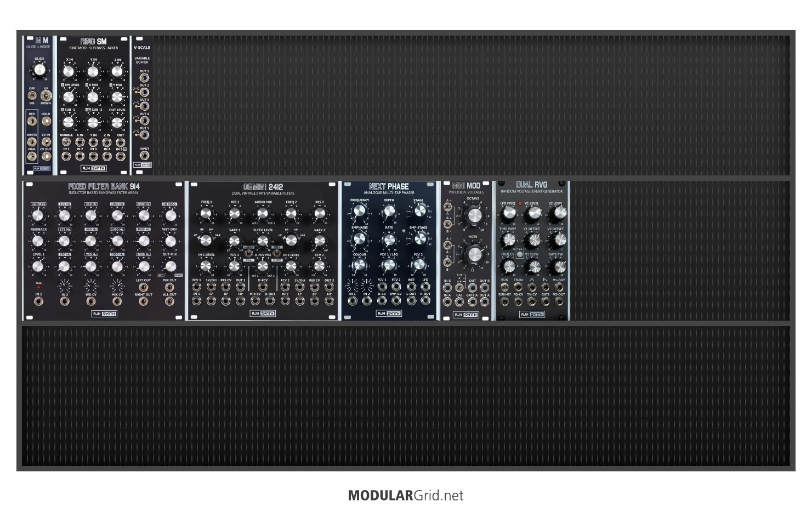Click the FEEDBACK knob on Filter Bank
The image size is (812, 507).
(38, 241)
